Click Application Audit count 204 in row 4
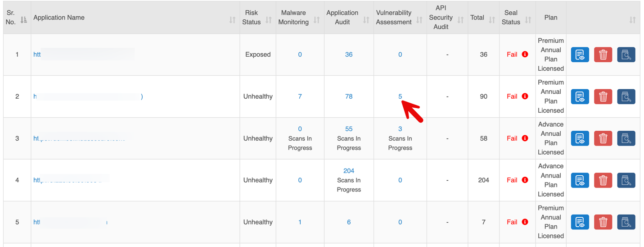This screenshot has height=247, width=644. pyautogui.click(x=349, y=171)
